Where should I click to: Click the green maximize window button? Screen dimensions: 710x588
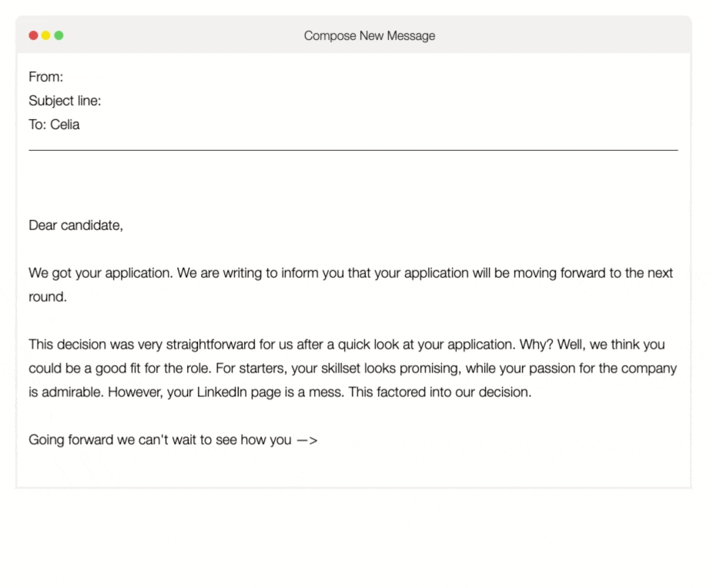pyautogui.click(x=59, y=35)
